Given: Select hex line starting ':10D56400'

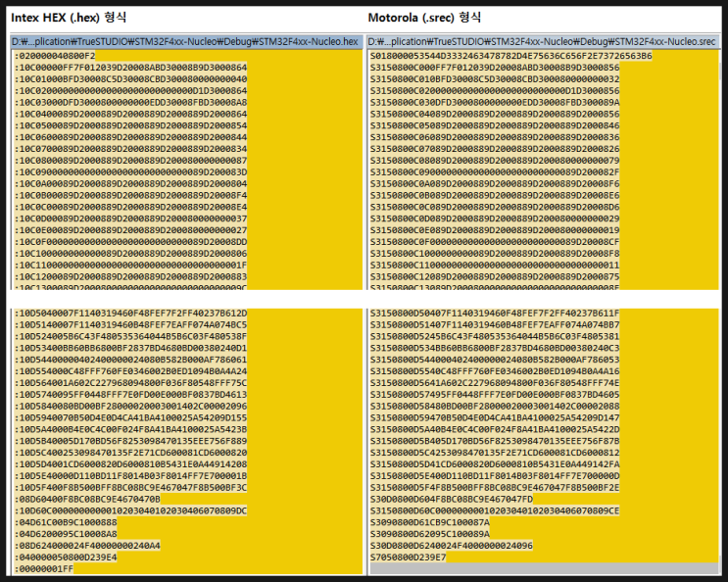Looking at the screenshot, I should [x=130, y=383].
